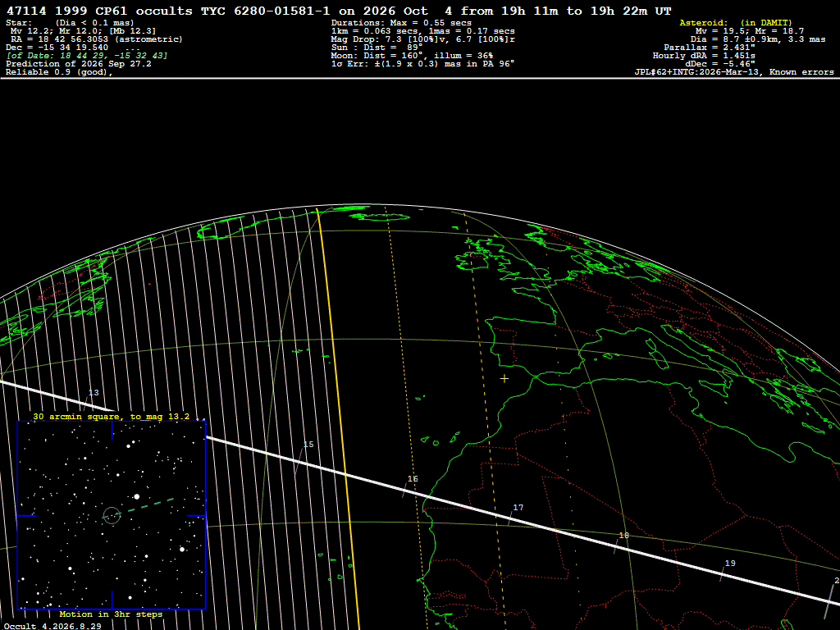The image size is (840, 630).
Task: Click time marker 17 on shadow path
Action: [518, 507]
